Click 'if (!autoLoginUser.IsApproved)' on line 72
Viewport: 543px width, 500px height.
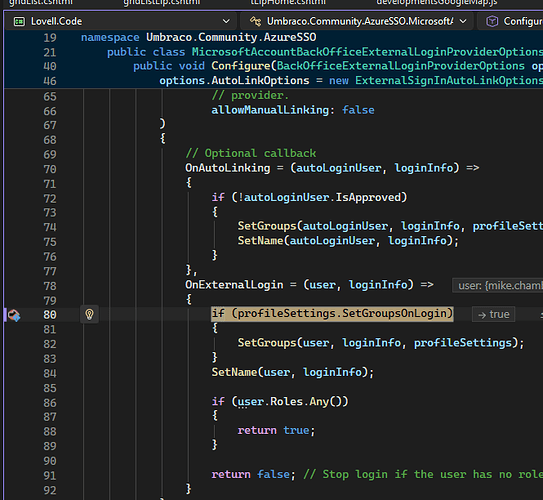pos(309,197)
